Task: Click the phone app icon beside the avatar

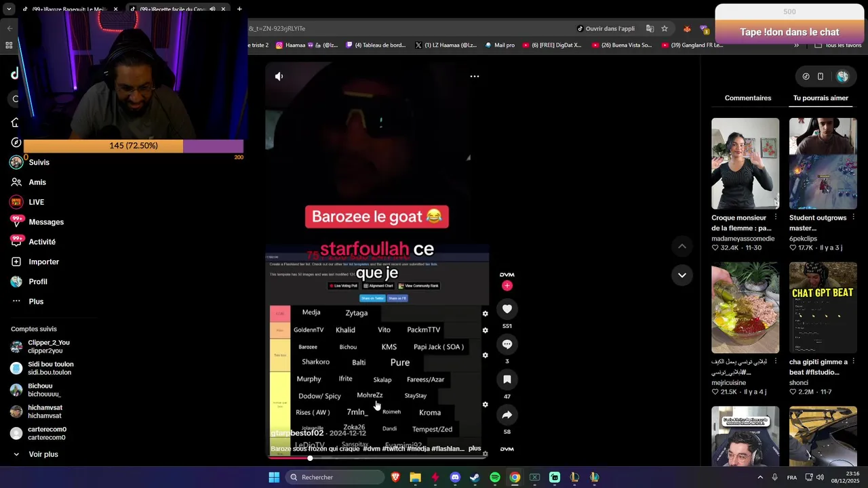Action: point(821,77)
